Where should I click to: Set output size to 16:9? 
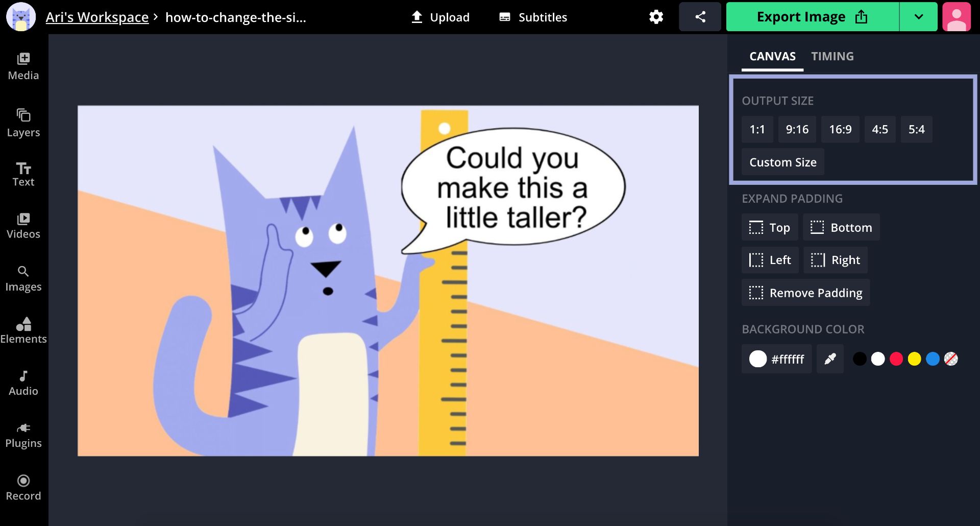click(840, 129)
